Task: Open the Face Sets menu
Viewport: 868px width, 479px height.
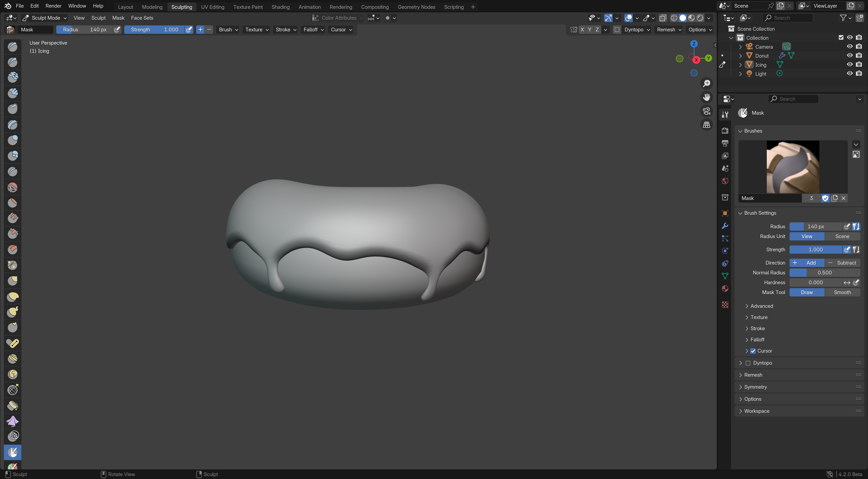Action: coord(142,18)
